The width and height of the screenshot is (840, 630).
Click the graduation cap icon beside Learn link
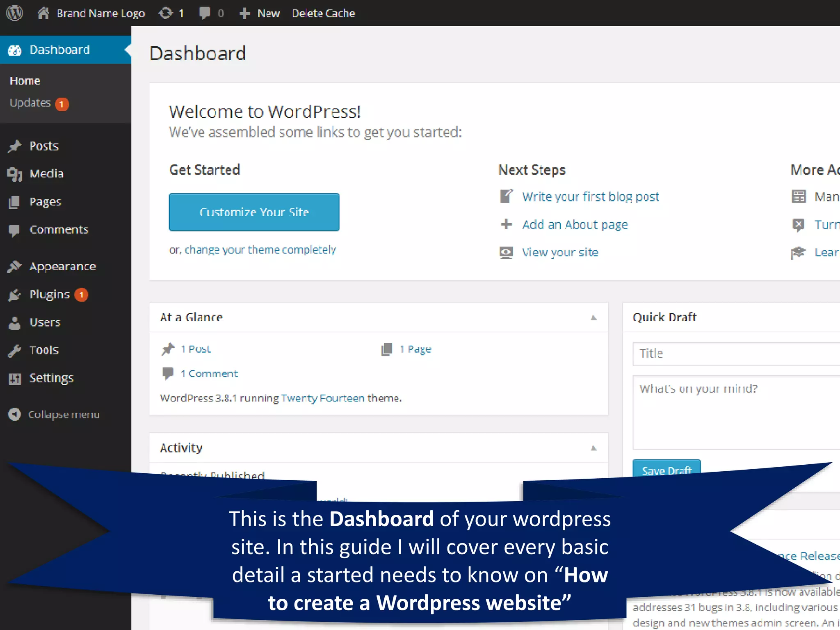tap(798, 253)
